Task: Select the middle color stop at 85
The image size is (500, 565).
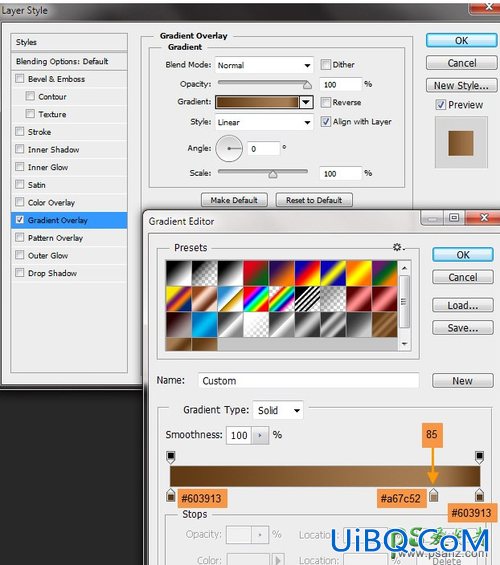Action: 434,495
